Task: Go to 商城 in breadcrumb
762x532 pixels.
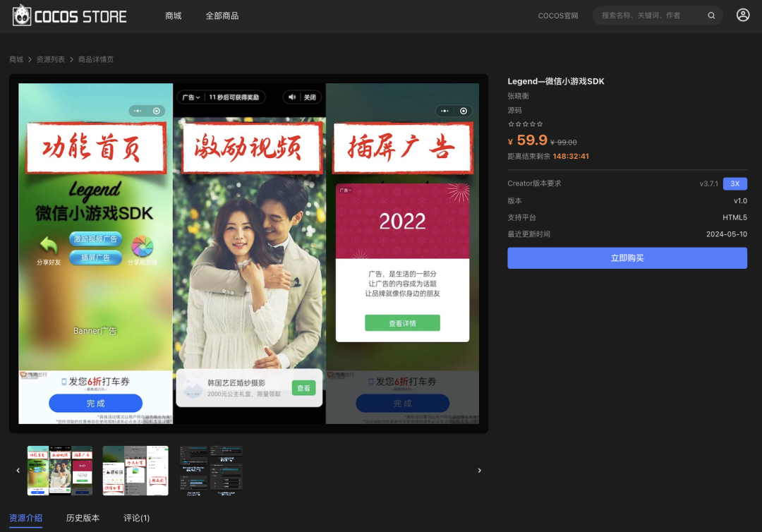Action: pyautogui.click(x=16, y=59)
